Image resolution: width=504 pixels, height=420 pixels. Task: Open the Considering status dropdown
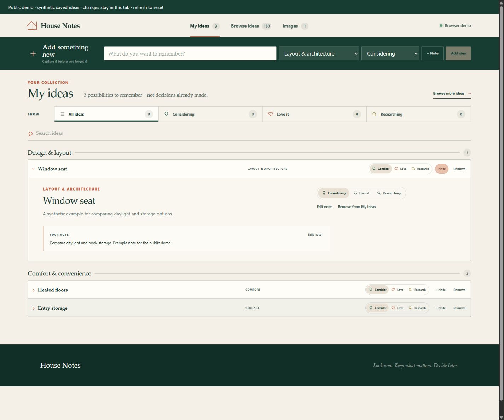[390, 53]
